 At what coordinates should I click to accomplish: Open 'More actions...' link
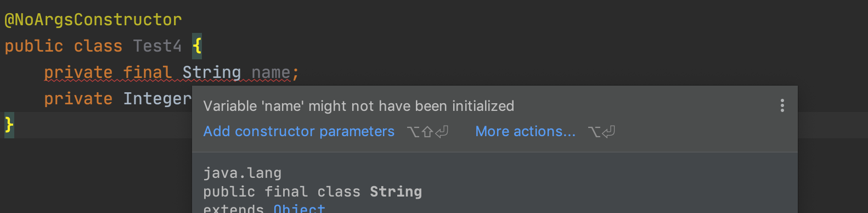[x=525, y=131]
